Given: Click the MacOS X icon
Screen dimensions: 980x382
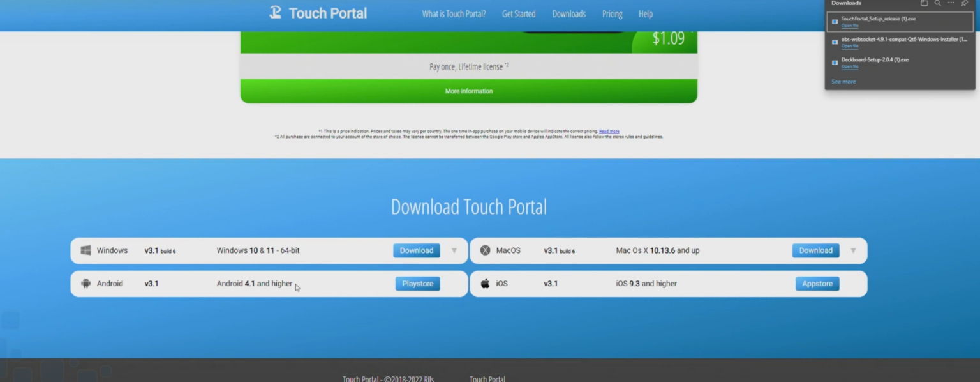Looking at the screenshot, I should click(485, 250).
